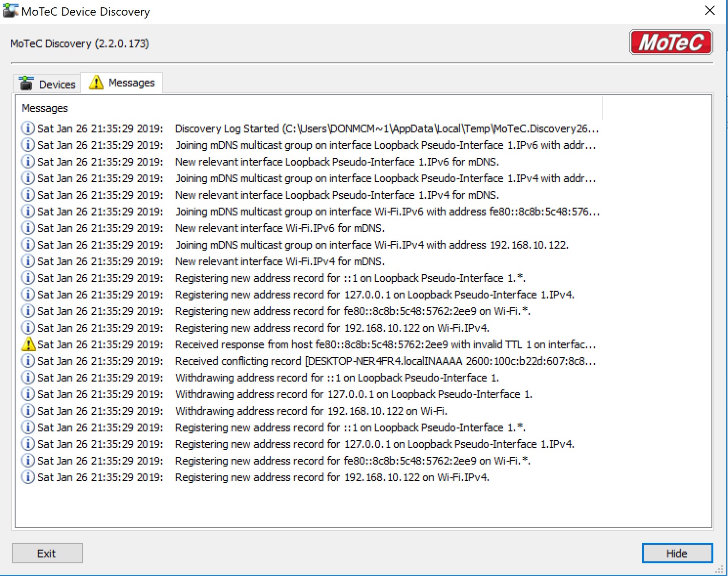728x576 pixels.
Task: Click info icon of 'New relevant interface Wi-Fi.IPv6' row
Action: click(28, 228)
